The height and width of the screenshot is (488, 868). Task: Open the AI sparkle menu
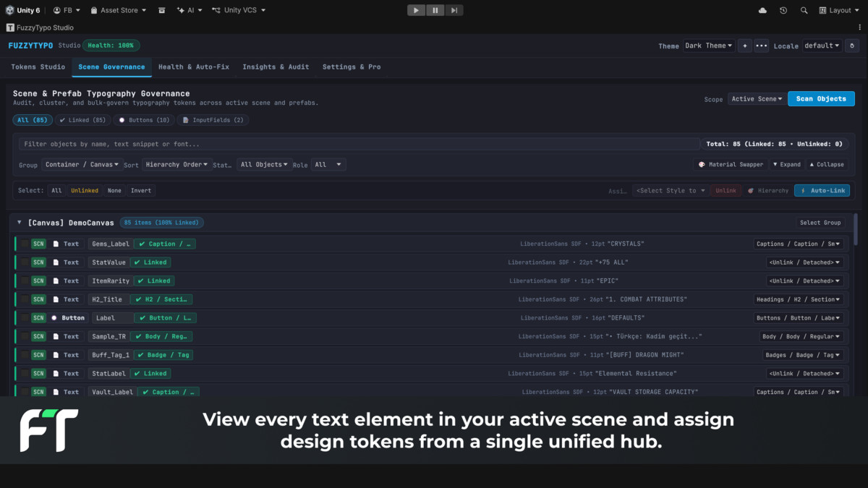tap(190, 10)
